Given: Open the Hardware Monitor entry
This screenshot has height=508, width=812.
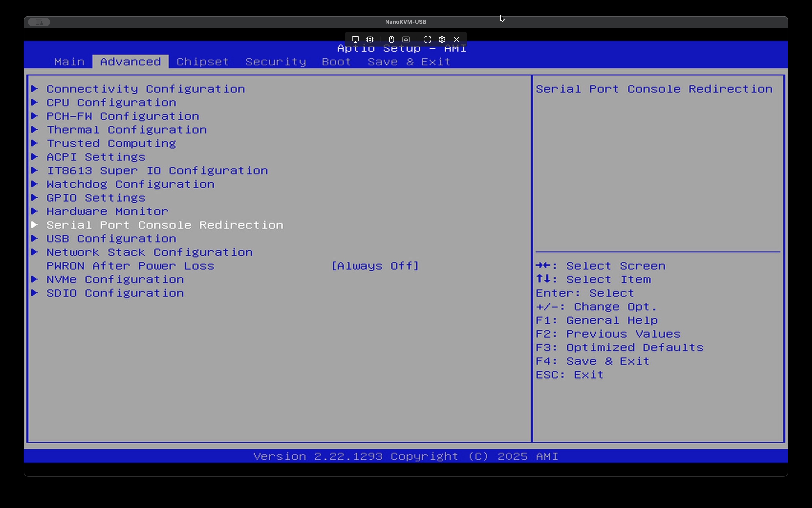Looking at the screenshot, I should 107,211.
